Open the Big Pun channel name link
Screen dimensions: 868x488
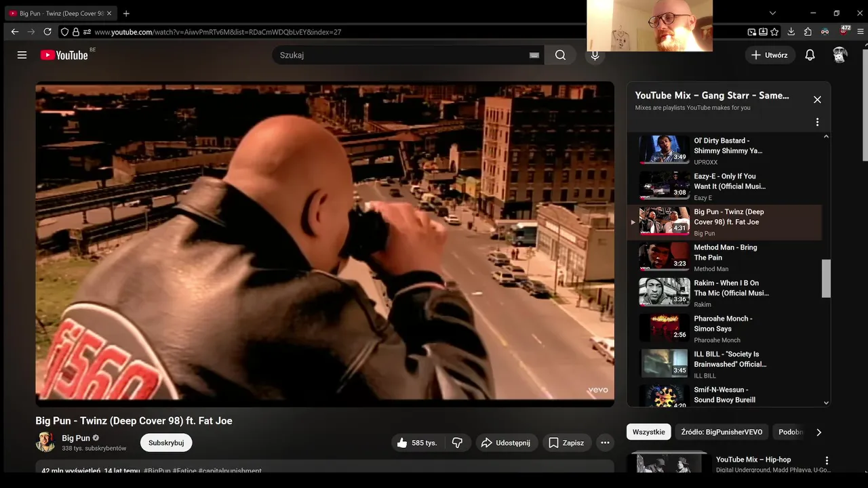(x=76, y=438)
